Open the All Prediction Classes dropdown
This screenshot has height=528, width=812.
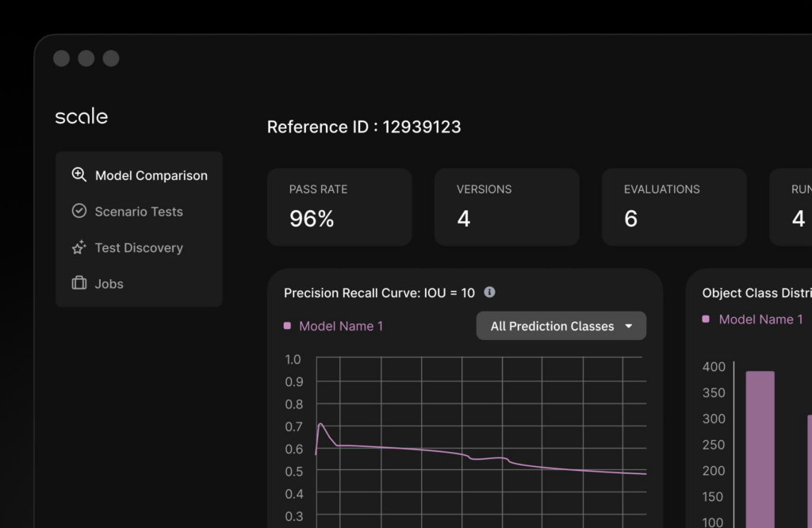[561, 326]
